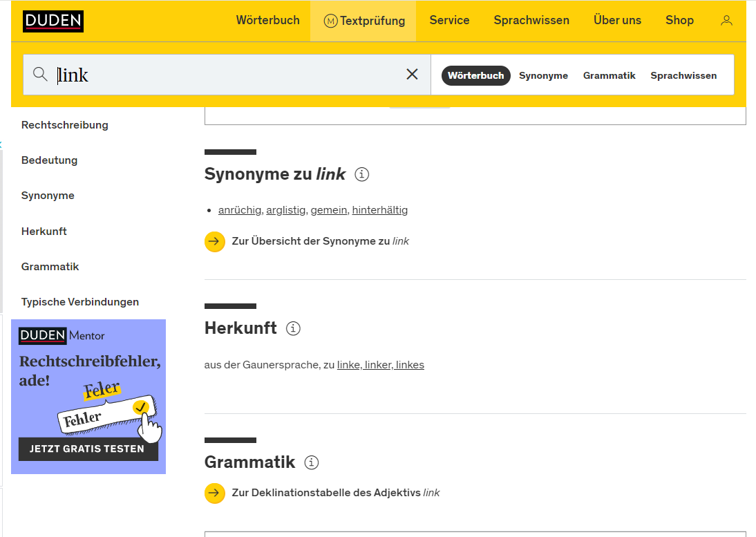
Task: Follow the linke, linker, linkes link
Action: [381, 365]
